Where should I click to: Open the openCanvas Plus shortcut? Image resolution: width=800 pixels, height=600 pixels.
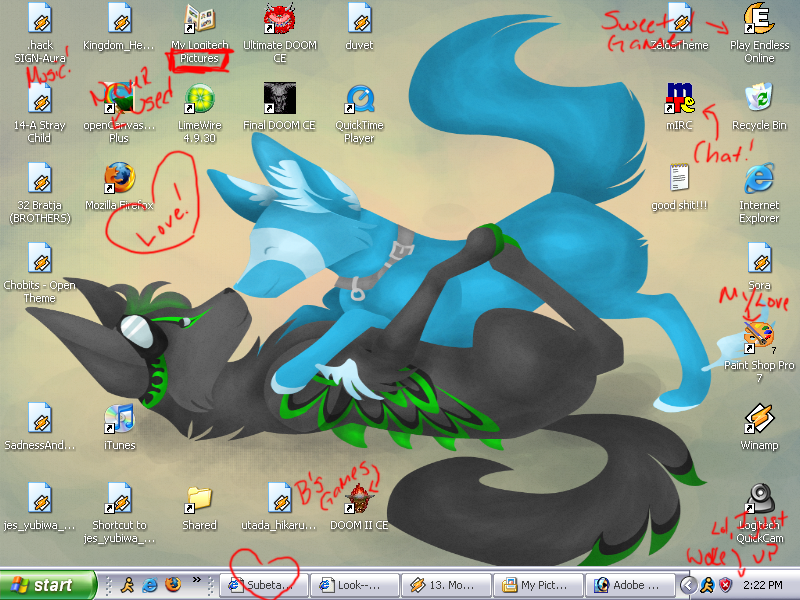pos(120,98)
